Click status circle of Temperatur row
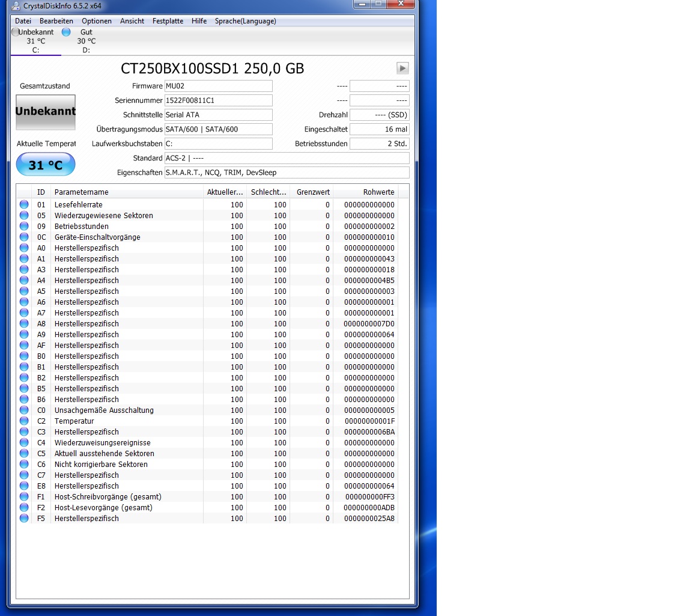Screen dimensions: 692x616 point(24,421)
